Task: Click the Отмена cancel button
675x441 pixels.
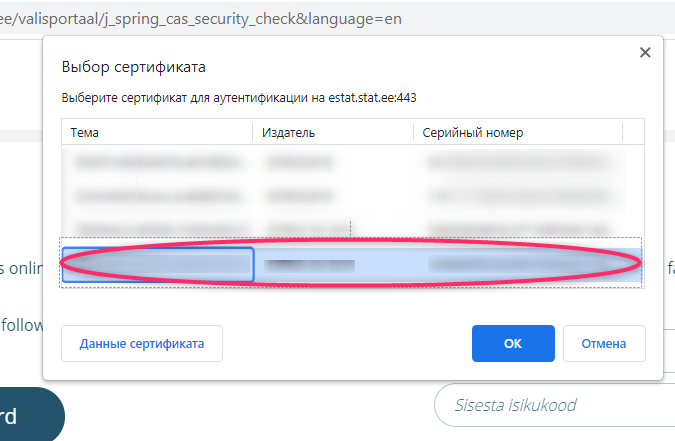Action: pos(604,343)
